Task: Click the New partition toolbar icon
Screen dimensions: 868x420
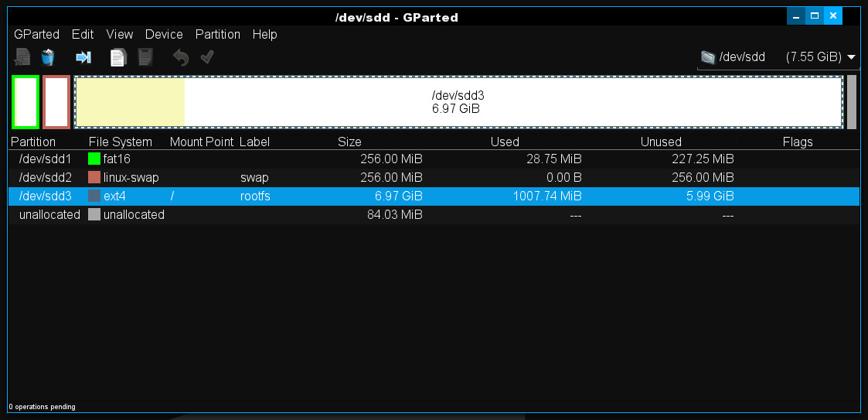Action: [22, 57]
